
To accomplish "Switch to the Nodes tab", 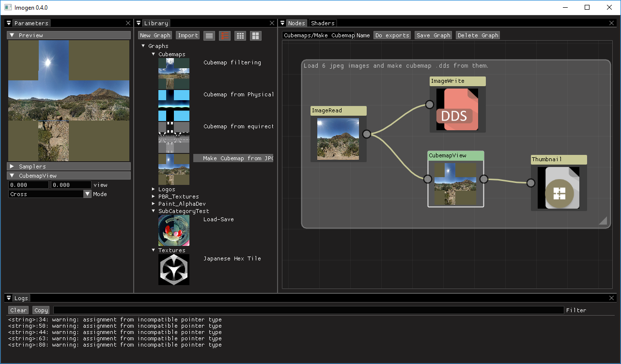I will click(x=296, y=23).
